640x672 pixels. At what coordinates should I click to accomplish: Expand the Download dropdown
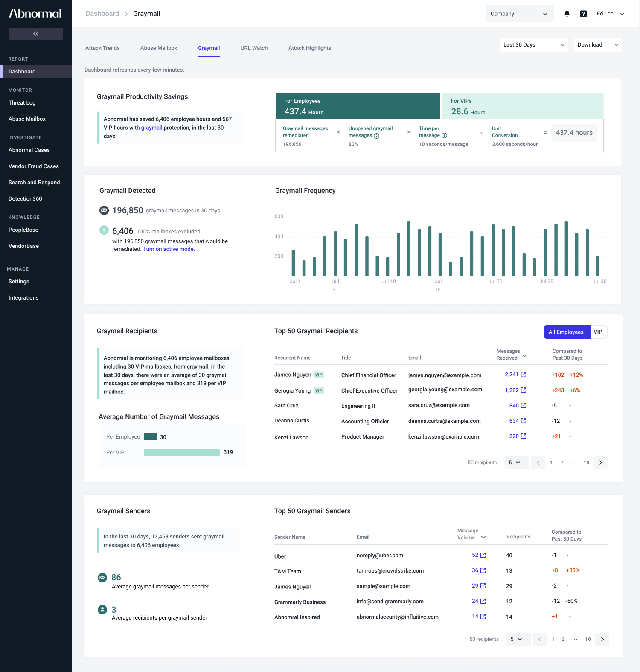tap(598, 45)
